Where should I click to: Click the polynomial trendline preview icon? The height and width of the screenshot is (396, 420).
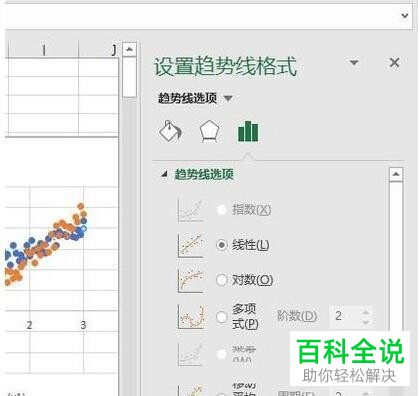(x=191, y=316)
